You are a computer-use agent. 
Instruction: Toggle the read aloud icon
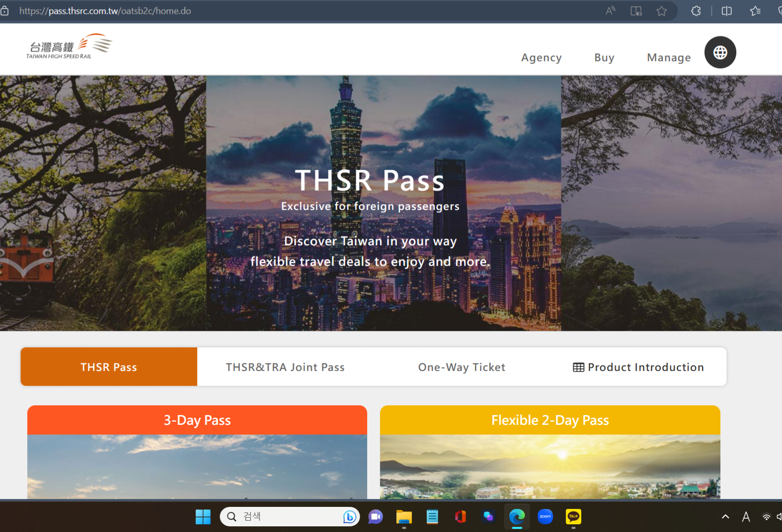click(611, 11)
